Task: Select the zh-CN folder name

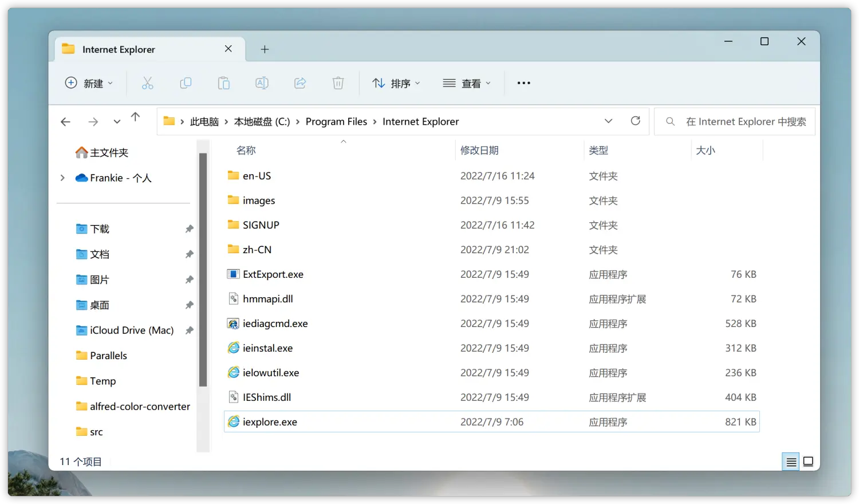Action: (257, 250)
